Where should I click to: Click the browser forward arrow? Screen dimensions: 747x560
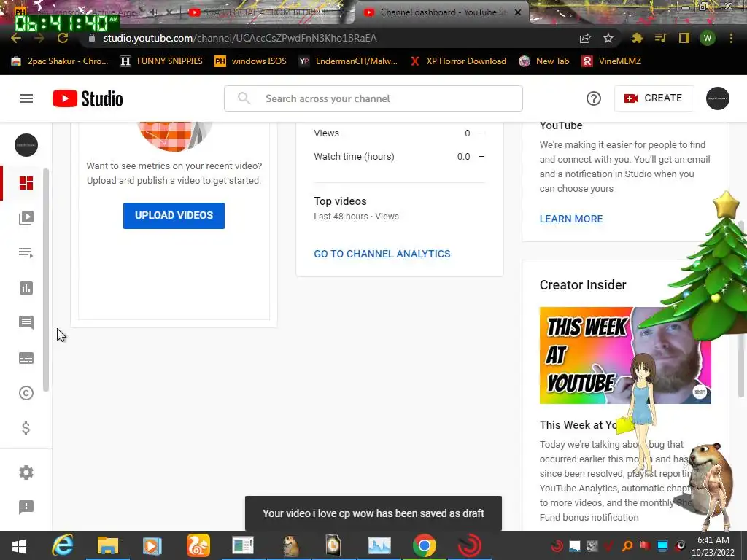39,38
